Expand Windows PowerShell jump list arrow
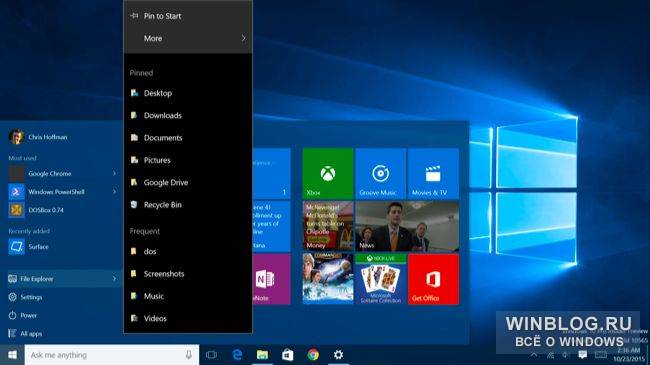This screenshot has width=650, height=365. point(114,192)
